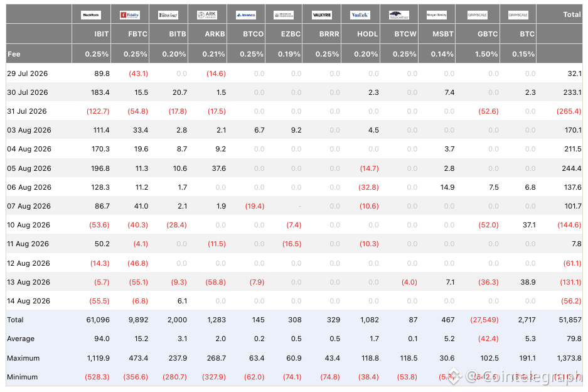Image resolution: width=588 pixels, height=392 pixels.
Task: Click BTC value 38.9 on 13 Aug
Action: pyautogui.click(x=528, y=282)
